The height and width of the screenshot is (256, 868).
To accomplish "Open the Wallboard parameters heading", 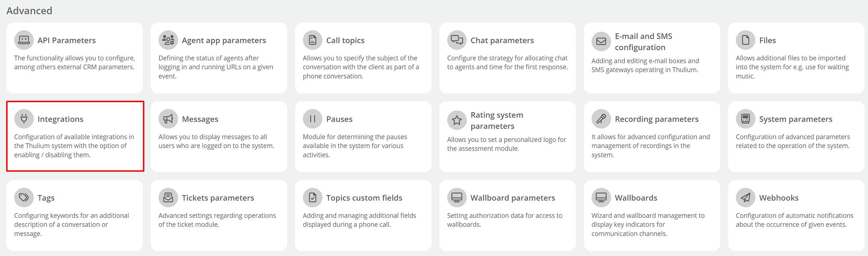I will tap(513, 198).
